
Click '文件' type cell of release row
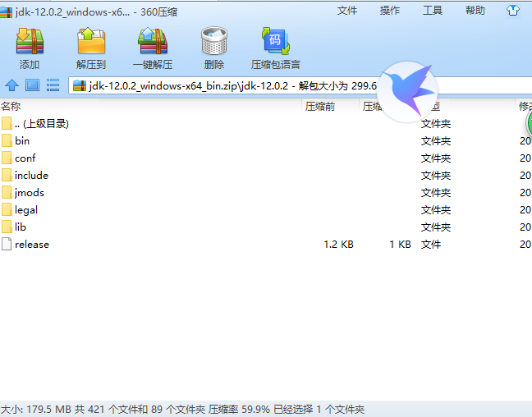tap(431, 245)
